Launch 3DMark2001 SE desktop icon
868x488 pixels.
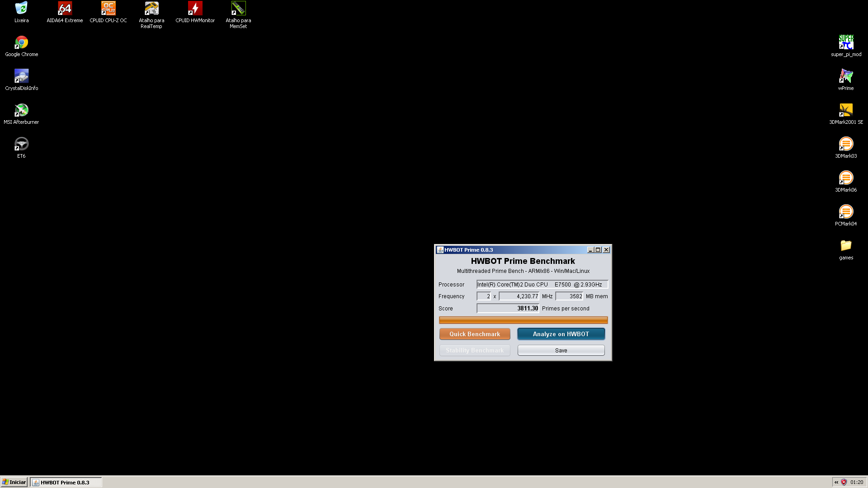click(x=846, y=110)
